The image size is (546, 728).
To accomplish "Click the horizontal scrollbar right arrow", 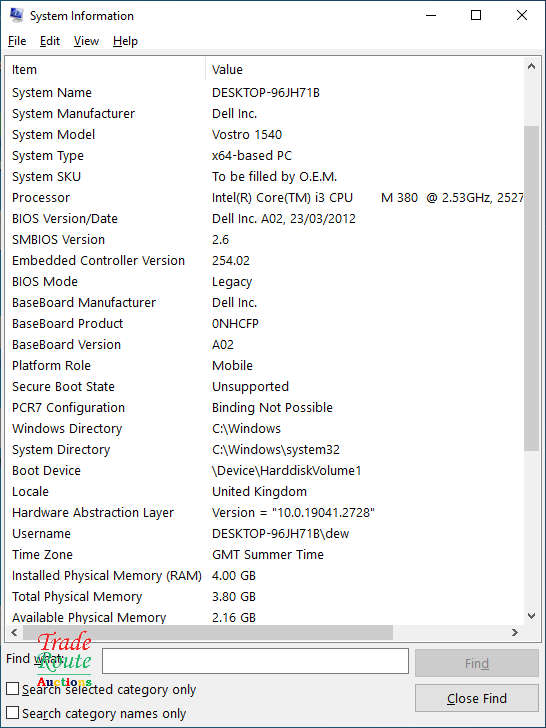I will (x=514, y=632).
